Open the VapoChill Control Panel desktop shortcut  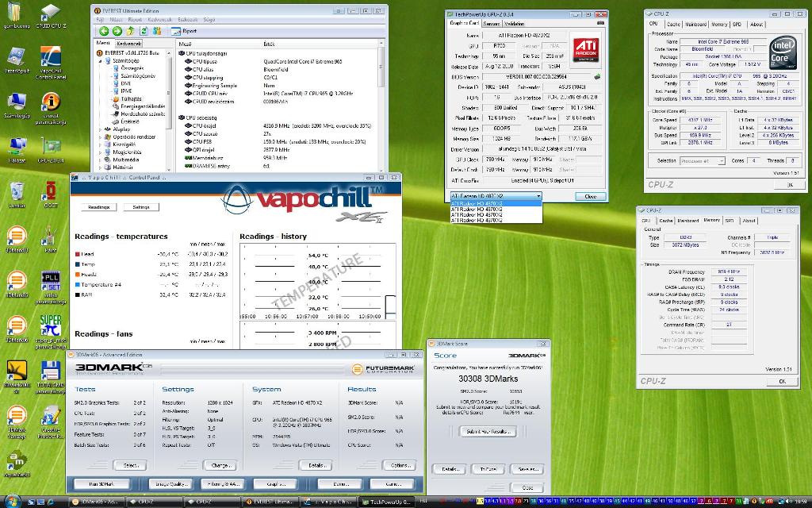[51, 63]
